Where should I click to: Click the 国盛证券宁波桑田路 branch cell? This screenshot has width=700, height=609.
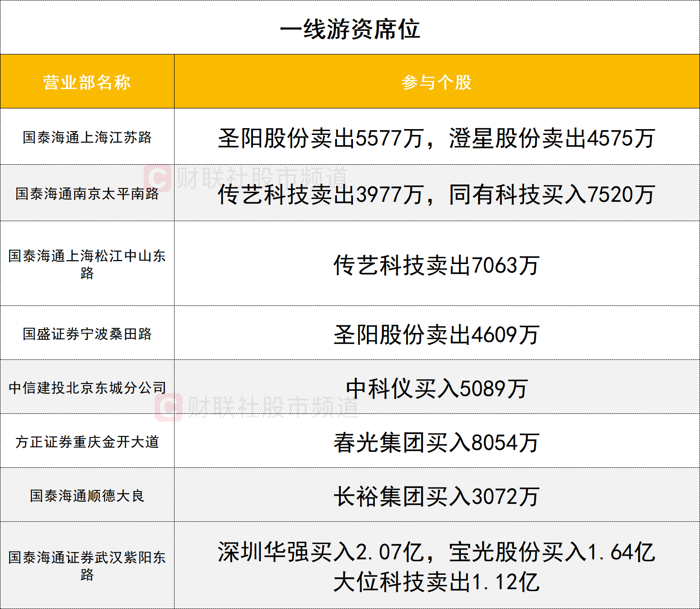pos(87,333)
